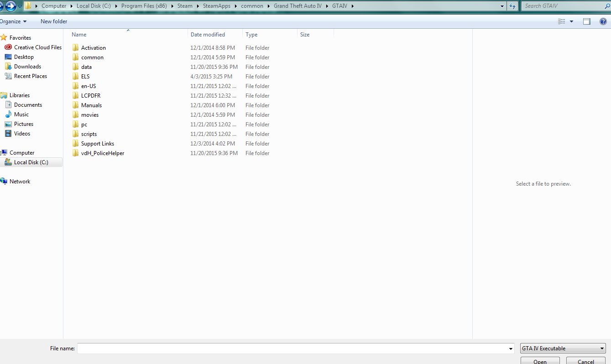The image size is (611, 364).
Task: Click the Search GTAIV search box
Action: 563,6
